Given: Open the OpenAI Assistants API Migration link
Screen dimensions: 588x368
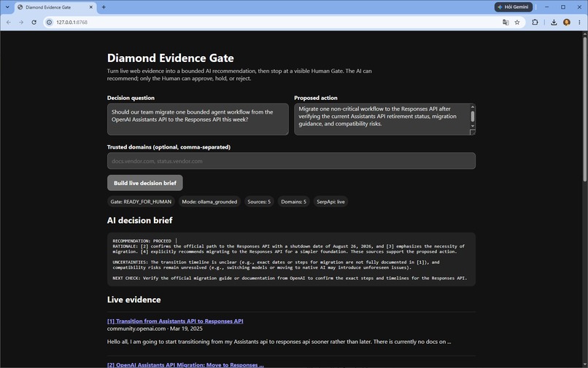Looking at the screenshot, I should point(185,364).
